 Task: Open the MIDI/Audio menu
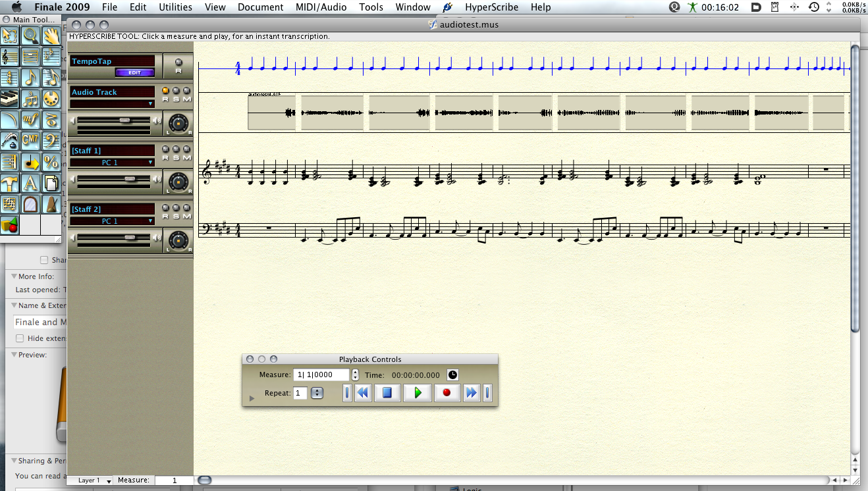[x=321, y=7]
